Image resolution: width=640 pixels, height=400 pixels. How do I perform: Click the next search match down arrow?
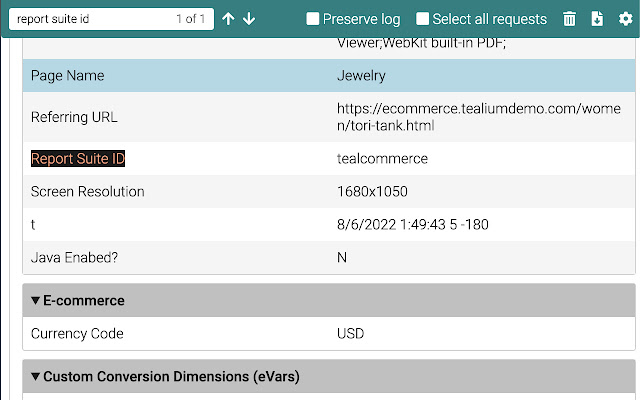249,19
